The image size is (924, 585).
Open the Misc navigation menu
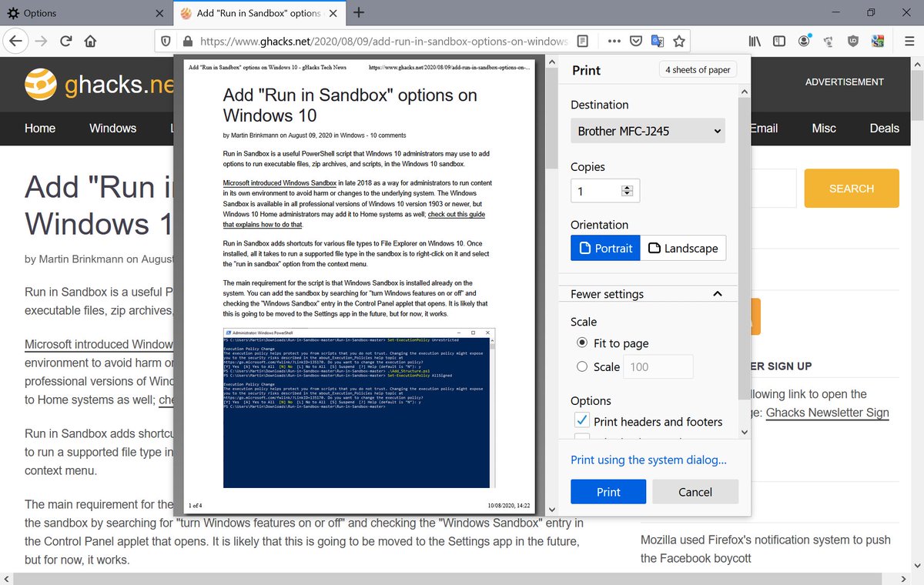click(824, 129)
